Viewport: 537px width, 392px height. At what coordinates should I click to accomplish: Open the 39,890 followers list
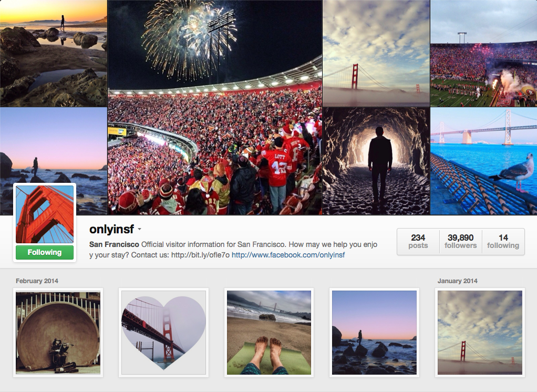[461, 241]
